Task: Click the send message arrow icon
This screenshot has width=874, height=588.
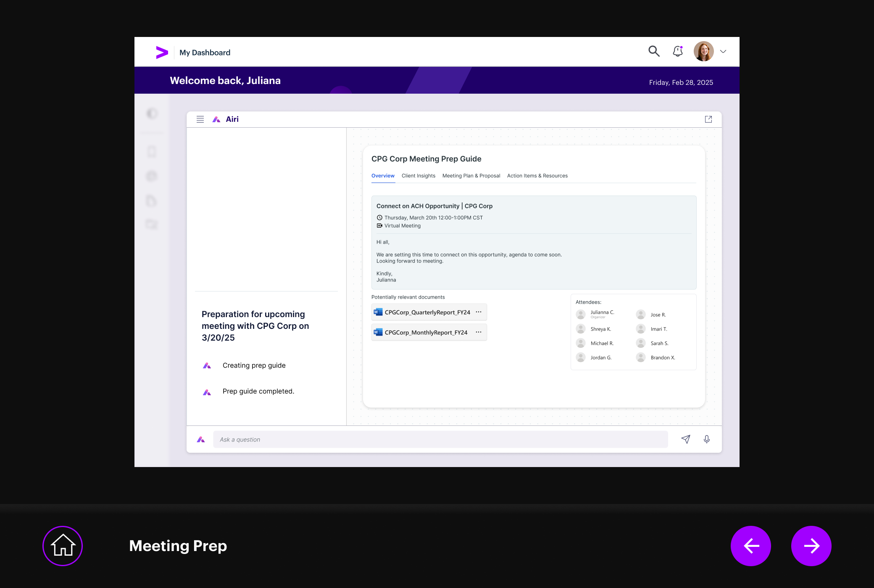Action: coord(686,439)
